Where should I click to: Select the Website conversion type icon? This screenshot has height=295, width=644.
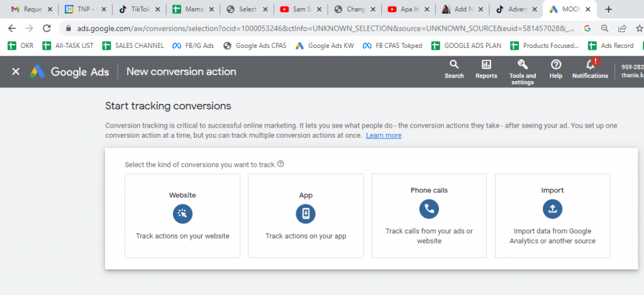[x=182, y=214]
